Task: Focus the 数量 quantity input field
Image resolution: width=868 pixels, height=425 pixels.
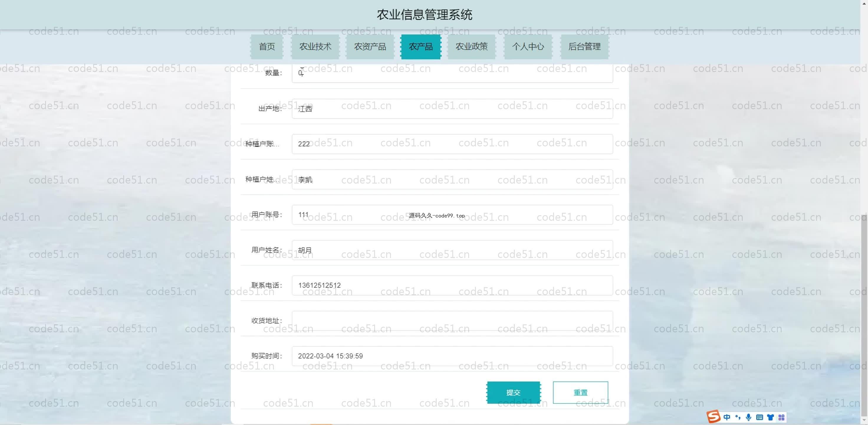Action: [452, 73]
